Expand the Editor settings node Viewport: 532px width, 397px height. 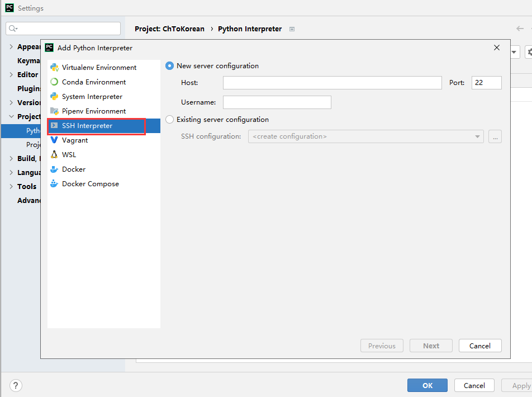(x=11, y=74)
